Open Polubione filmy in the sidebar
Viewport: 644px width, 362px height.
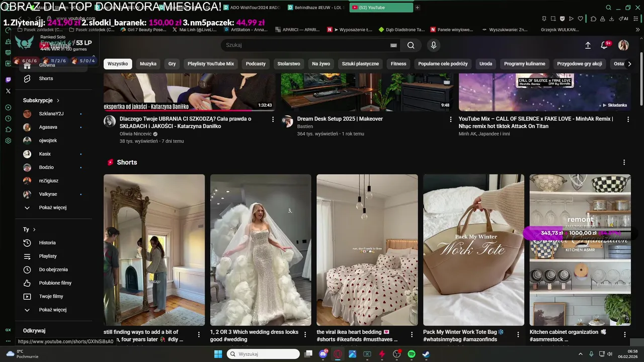(x=55, y=283)
